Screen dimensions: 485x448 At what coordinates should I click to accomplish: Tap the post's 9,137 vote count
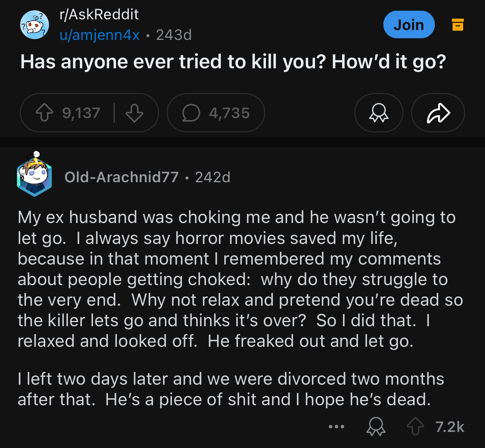[81, 113]
